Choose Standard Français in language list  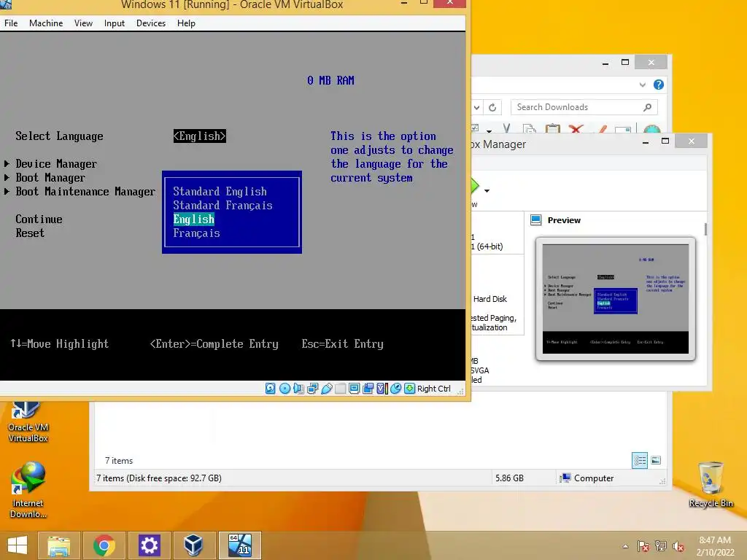(222, 205)
